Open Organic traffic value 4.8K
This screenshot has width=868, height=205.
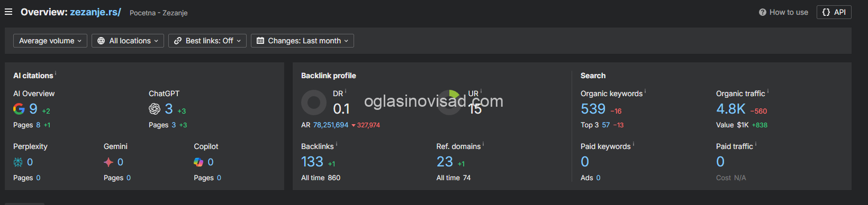click(x=731, y=109)
